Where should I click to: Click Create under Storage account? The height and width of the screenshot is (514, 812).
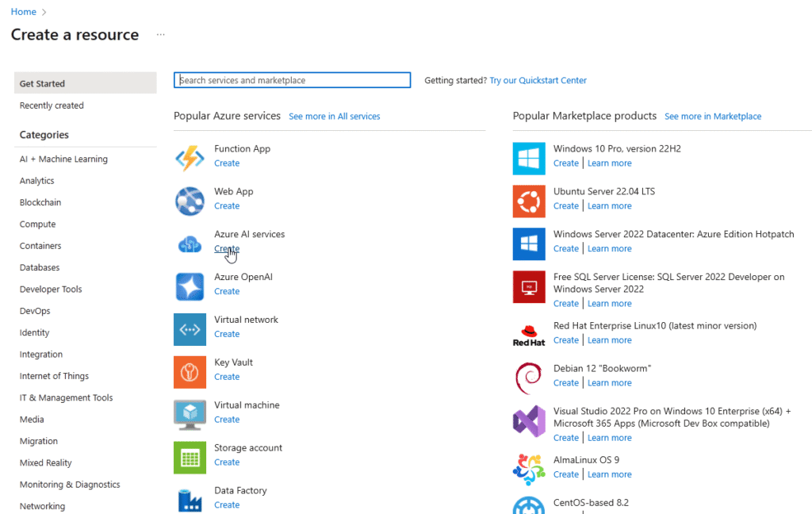(227, 462)
